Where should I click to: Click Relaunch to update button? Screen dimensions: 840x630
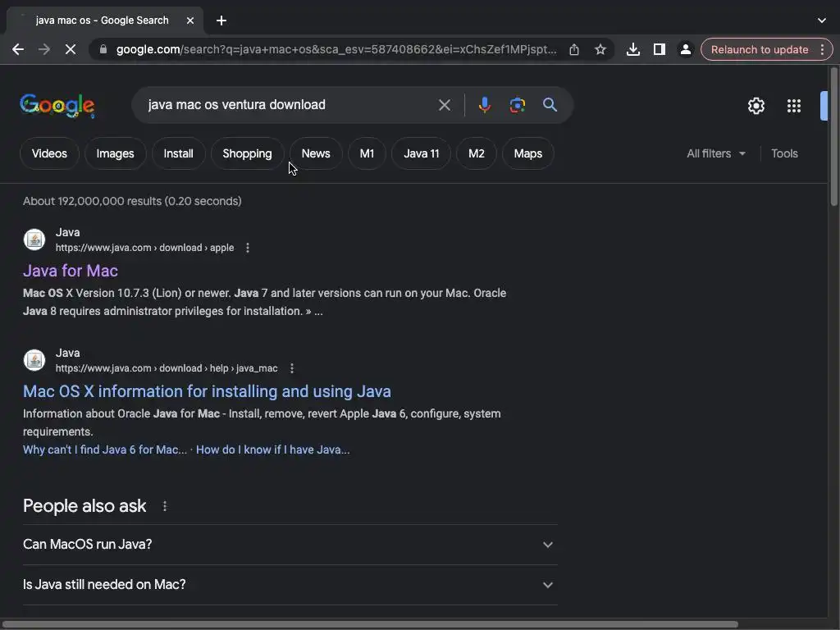pyautogui.click(x=759, y=50)
